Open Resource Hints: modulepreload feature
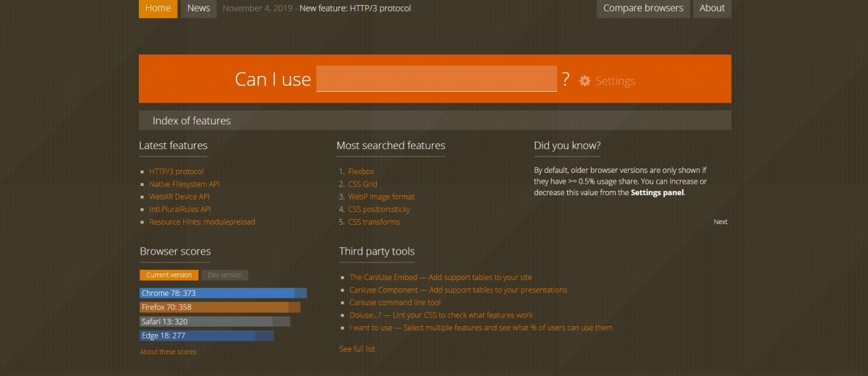The width and height of the screenshot is (868, 376). point(202,222)
